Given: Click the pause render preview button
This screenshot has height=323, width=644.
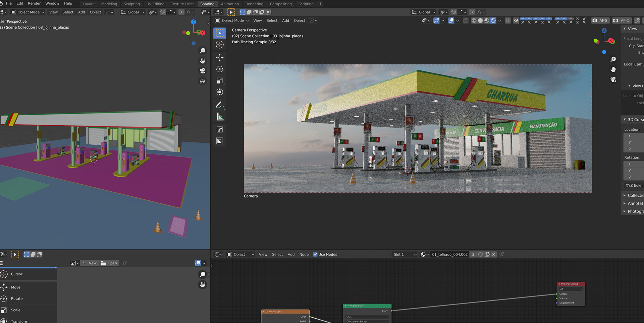Looking at the screenshot, I should [x=508, y=20].
